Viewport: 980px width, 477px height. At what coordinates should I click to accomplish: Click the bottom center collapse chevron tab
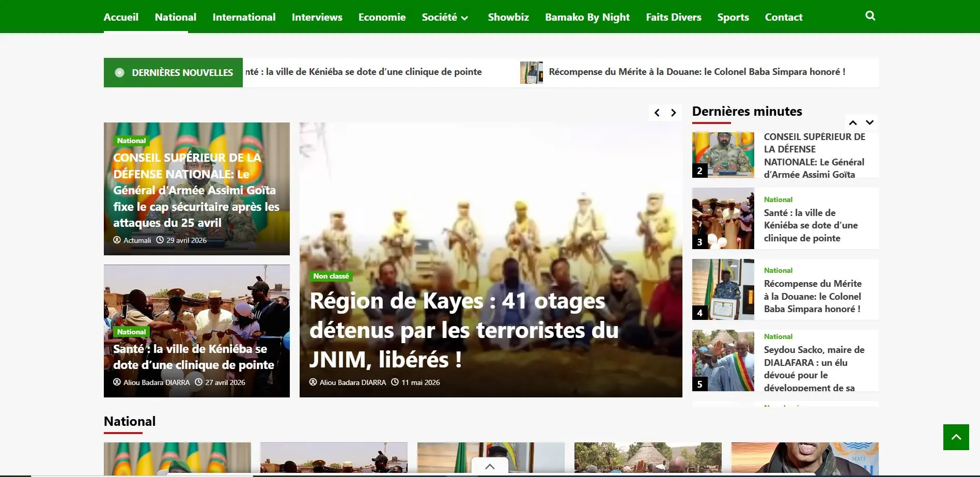pos(490,466)
